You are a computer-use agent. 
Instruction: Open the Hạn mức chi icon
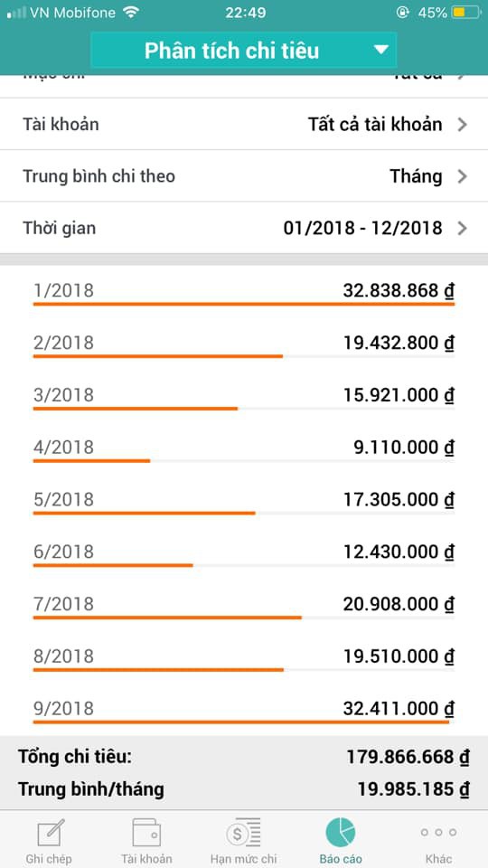[x=243, y=833]
